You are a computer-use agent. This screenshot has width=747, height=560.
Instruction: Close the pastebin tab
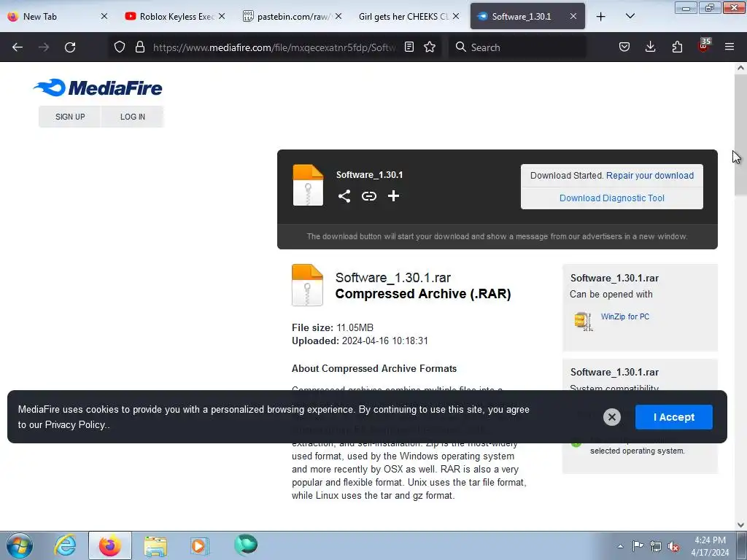pyautogui.click(x=338, y=16)
